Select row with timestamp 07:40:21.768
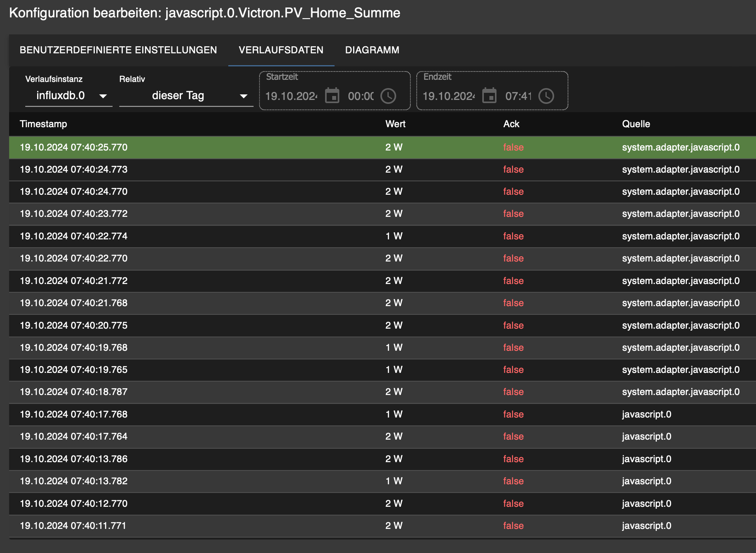 tap(382, 303)
